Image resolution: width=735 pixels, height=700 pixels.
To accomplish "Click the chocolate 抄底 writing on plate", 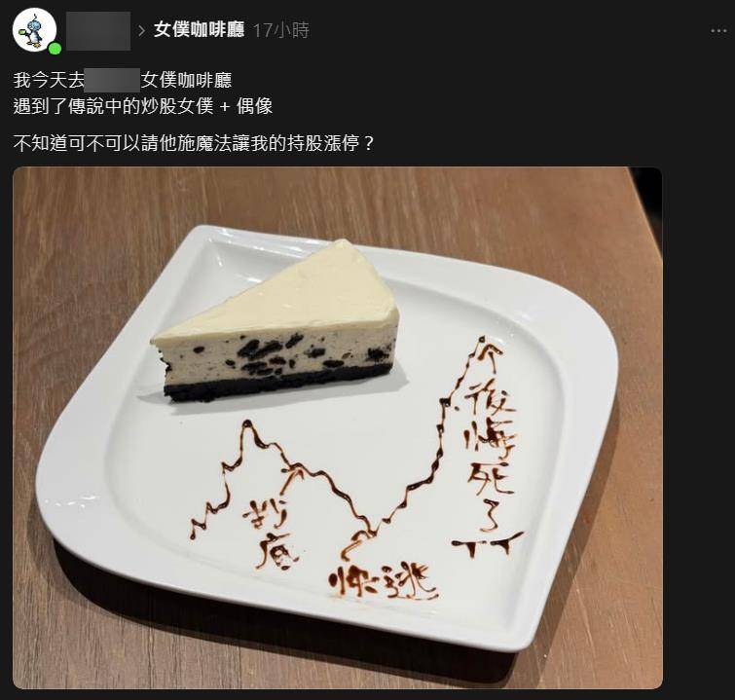I will coord(269,534).
